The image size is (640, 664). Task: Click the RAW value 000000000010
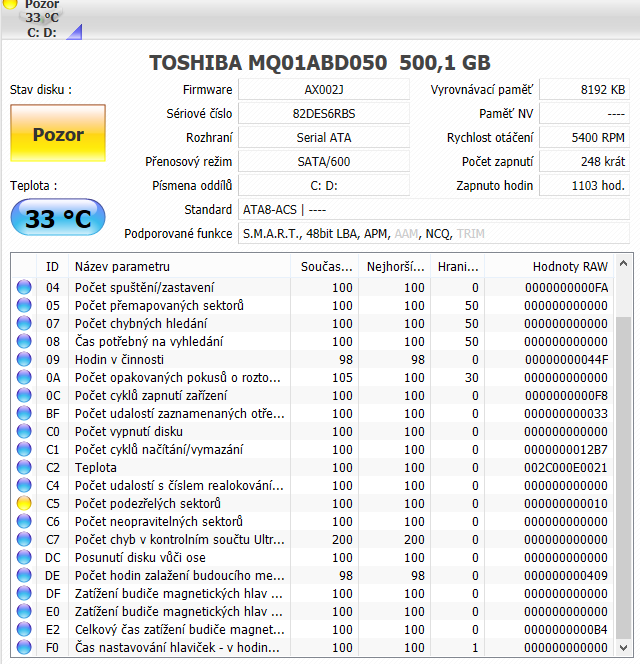(x=565, y=504)
